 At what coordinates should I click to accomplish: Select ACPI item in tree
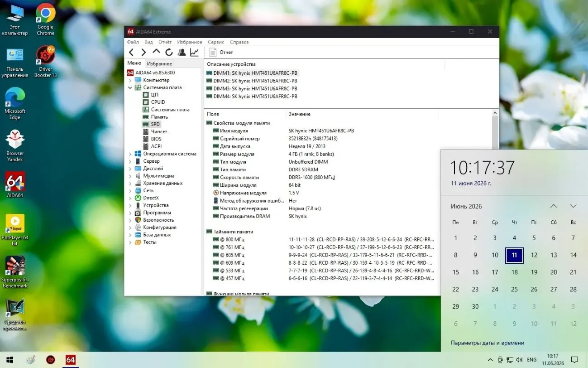point(156,146)
